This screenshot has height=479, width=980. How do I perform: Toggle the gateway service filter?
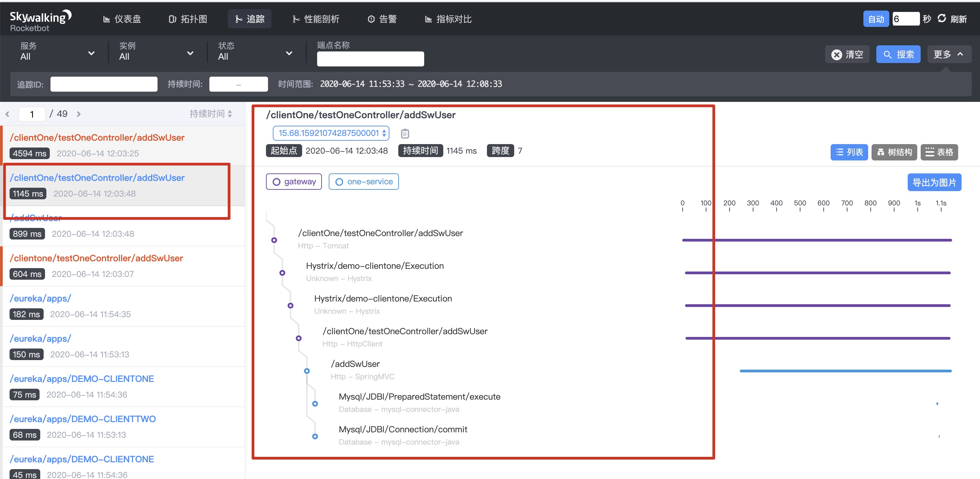coord(294,182)
